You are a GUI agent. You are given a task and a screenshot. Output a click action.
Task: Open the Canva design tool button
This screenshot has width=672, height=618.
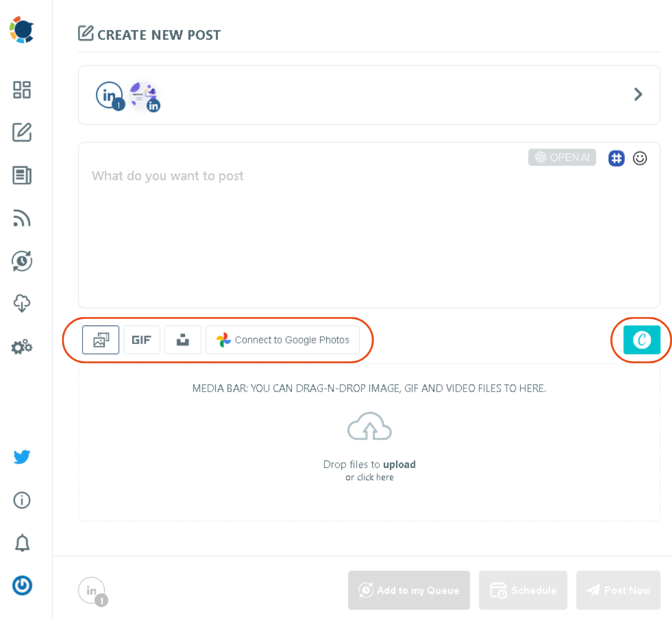[x=641, y=340]
